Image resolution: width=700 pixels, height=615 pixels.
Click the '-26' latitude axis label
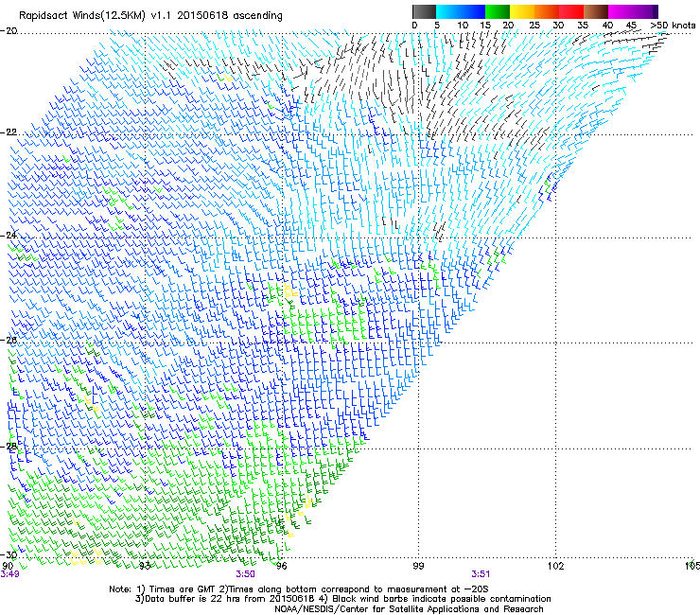click(x=9, y=341)
